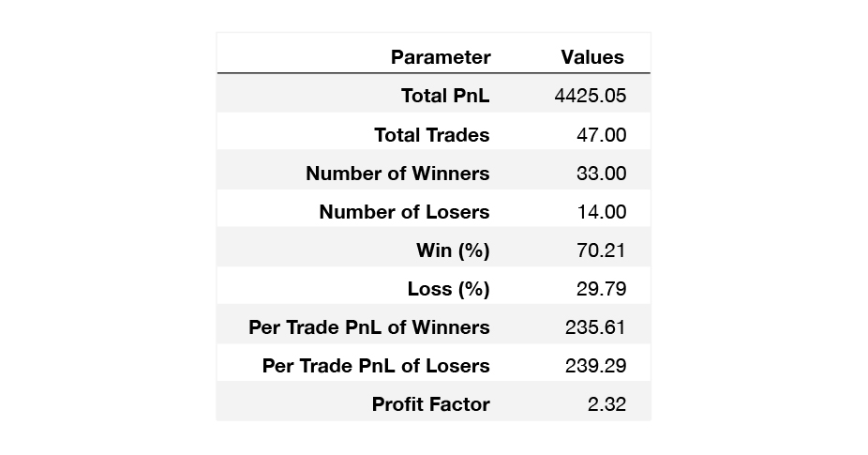Viewport: 868px width, 455px height.
Task: Select the Win (%) row label
Action: pos(454,250)
